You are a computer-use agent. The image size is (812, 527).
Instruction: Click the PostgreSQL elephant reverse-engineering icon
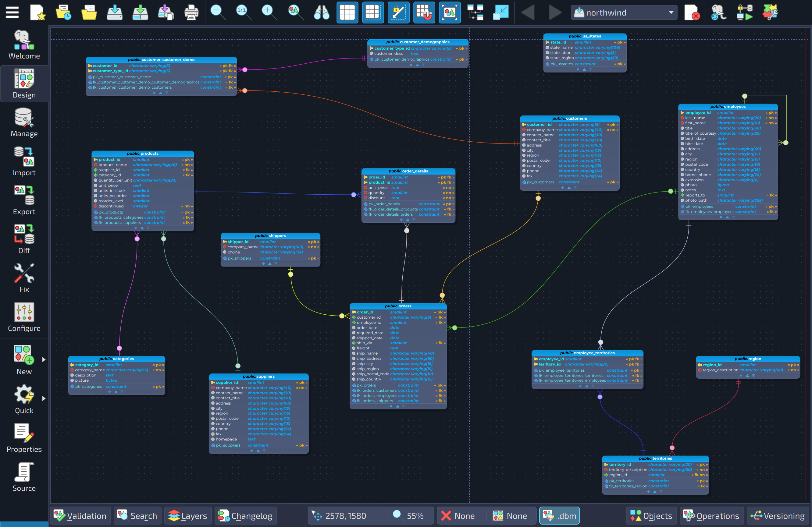(718, 12)
